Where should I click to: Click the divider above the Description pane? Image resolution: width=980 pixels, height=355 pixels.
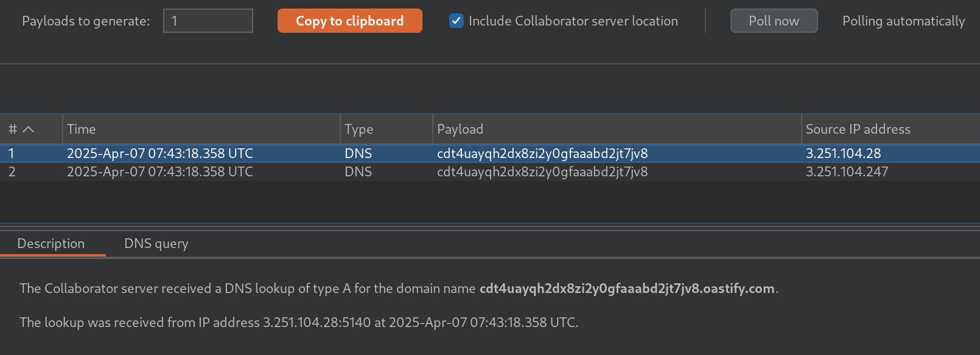click(490, 226)
